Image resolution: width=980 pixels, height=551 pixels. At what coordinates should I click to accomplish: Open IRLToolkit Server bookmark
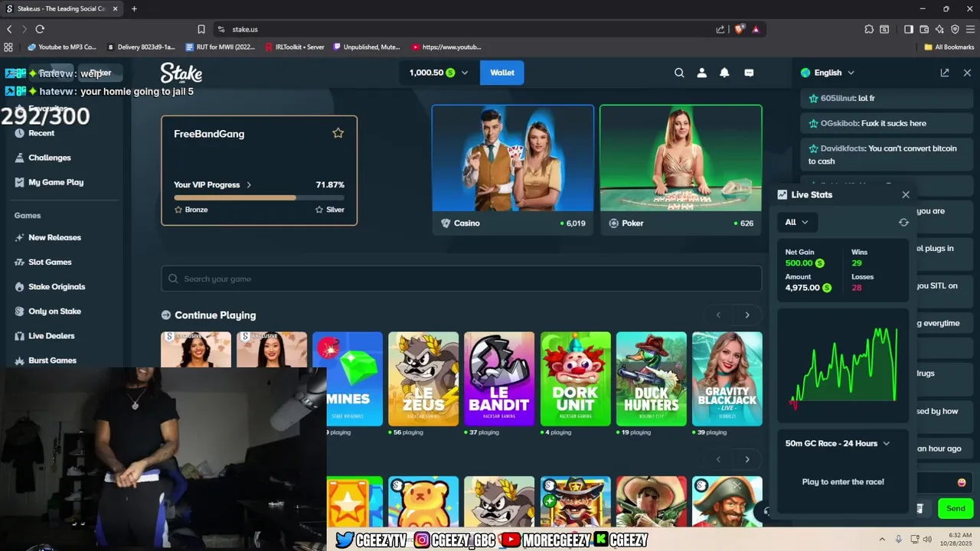point(295,47)
